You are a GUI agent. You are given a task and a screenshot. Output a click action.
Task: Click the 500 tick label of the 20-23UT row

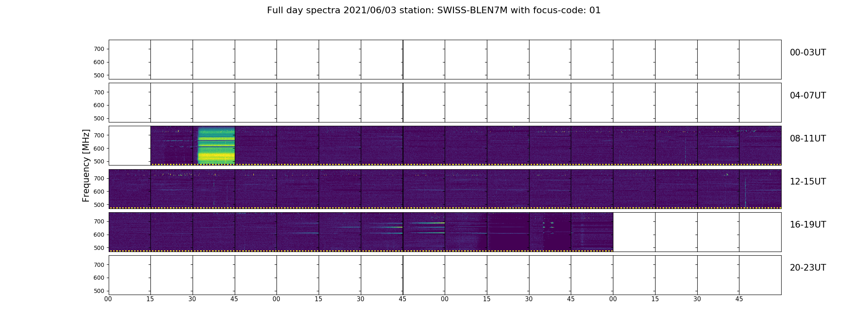pyautogui.click(x=99, y=291)
